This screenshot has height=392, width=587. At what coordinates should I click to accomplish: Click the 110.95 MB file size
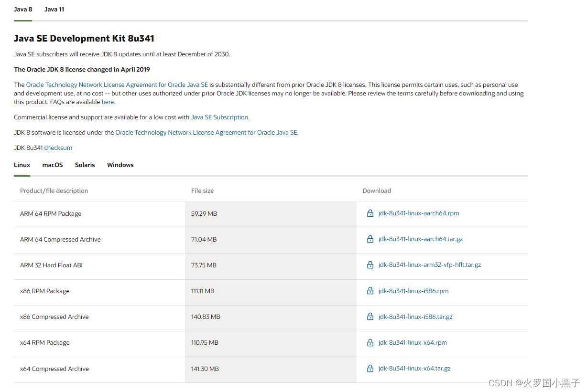205,343
